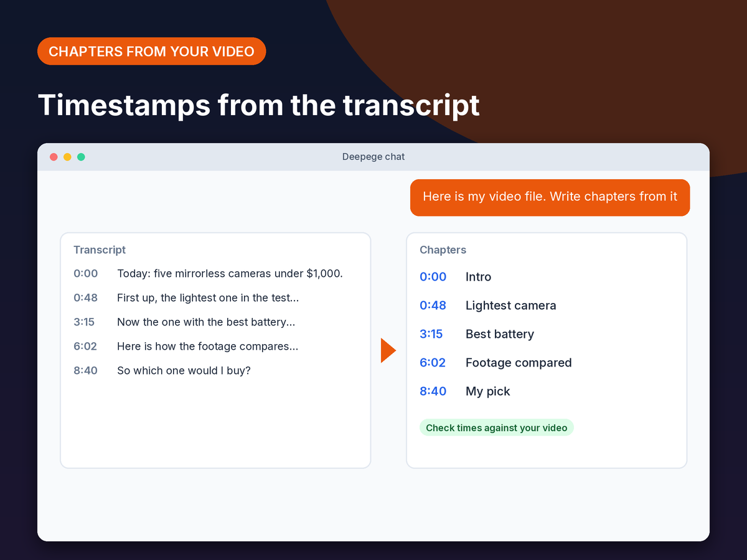Viewport: 747px width, 560px height.
Task: Go to the 8:40 My pick chapter
Action: click(x=433, y=391)
